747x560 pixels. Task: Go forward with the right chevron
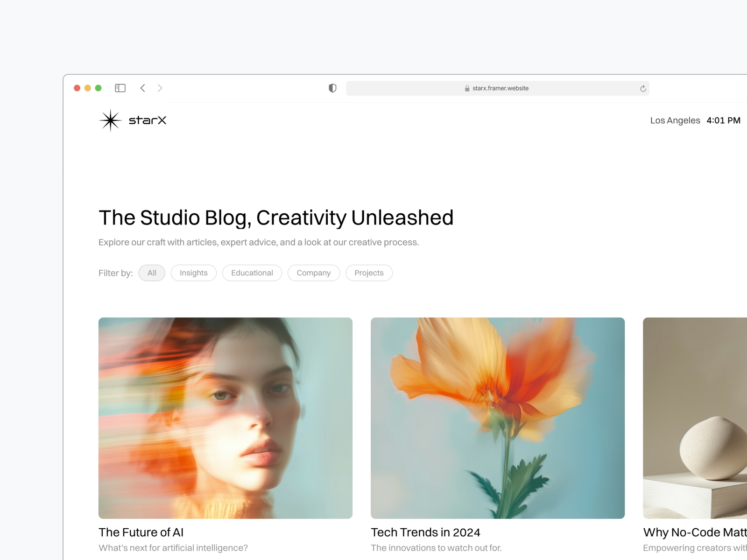tap(160, 88)
